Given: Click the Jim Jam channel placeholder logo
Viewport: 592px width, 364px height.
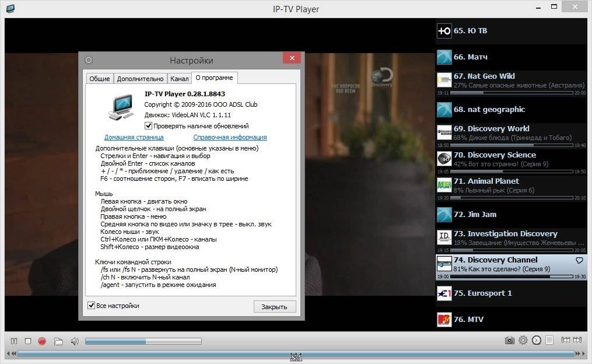Looking at the screenshot, I should click(444, 215).
